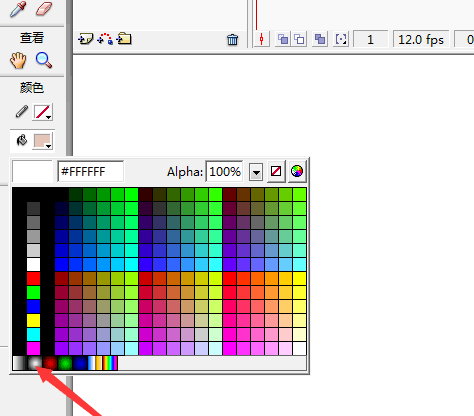Screen dimensions: 474x416
Task: Click the current frame number field
Action: [x=370, y=40]
